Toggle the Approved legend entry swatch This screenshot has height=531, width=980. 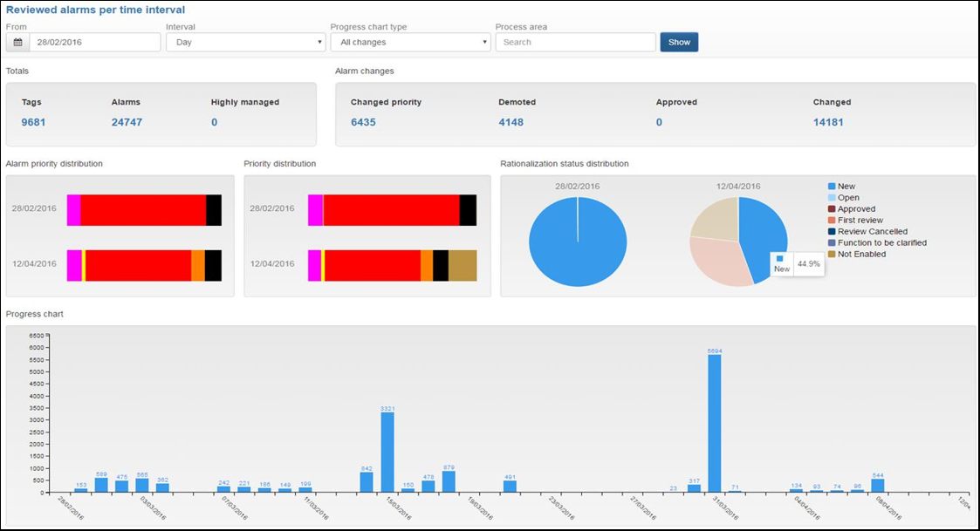pos(832,208)
